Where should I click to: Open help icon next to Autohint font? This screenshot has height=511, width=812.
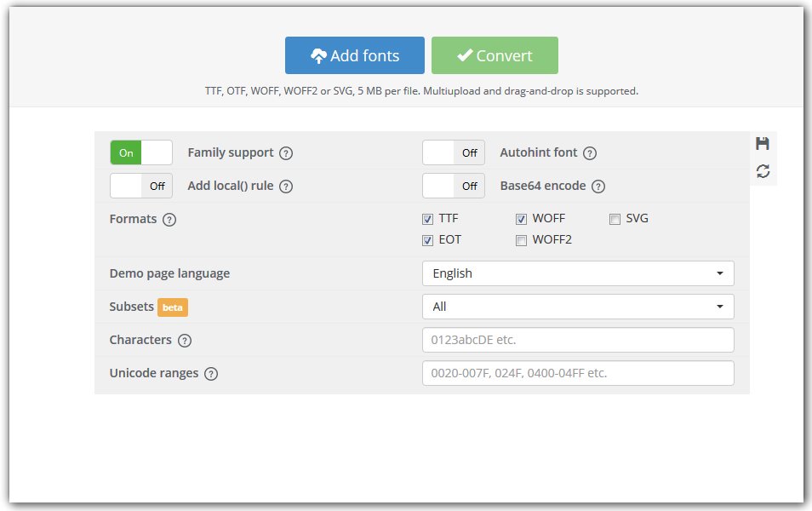point(590,153)
